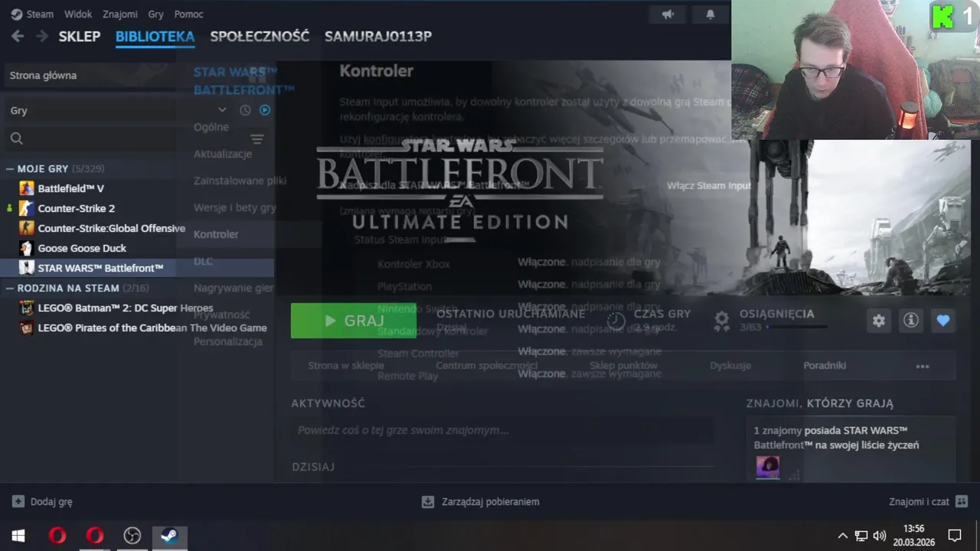Viewport: 980px width, 551px height.
Task: Switch to the SKLEP tab
Action: click(x=80, y=36)
